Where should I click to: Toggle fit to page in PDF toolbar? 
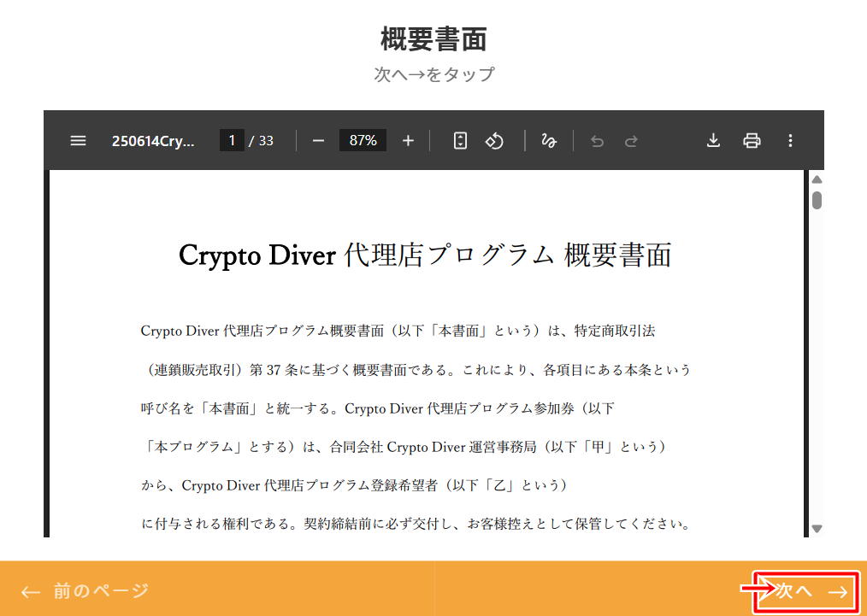pos(460,141)
